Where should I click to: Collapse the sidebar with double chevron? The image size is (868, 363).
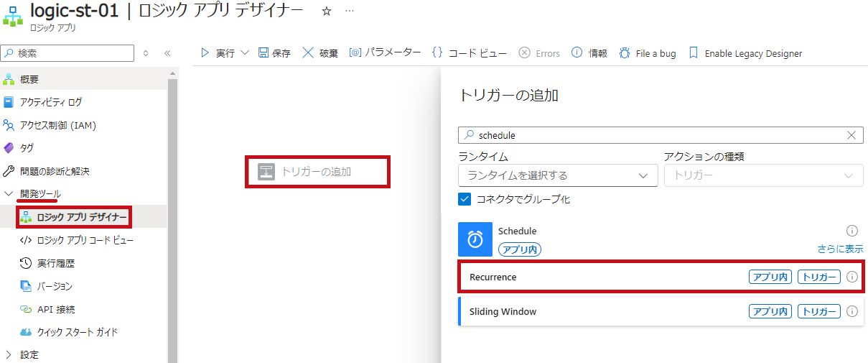click(x=167, y=53)
